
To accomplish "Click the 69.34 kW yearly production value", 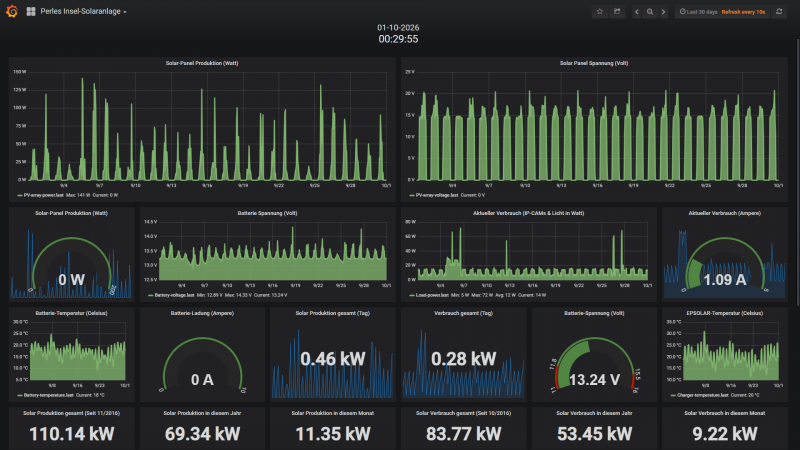I will pyautogui.click(x=202, y=434).
